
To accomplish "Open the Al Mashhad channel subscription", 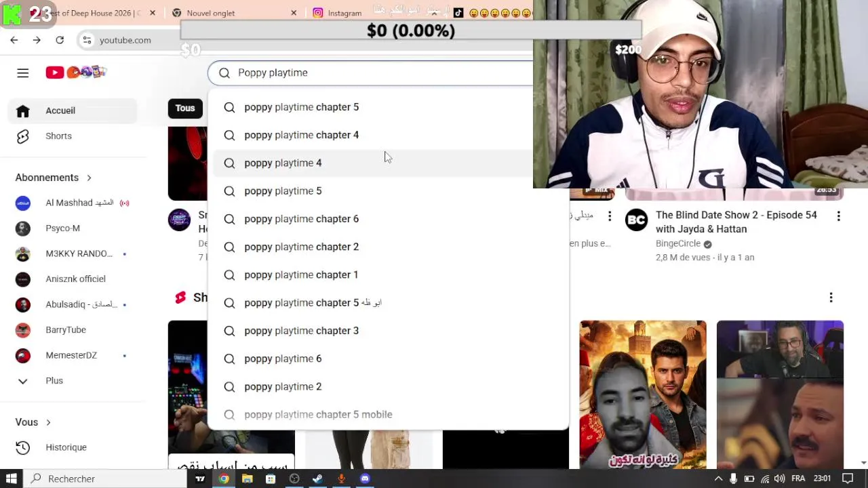I will (73, 203).
